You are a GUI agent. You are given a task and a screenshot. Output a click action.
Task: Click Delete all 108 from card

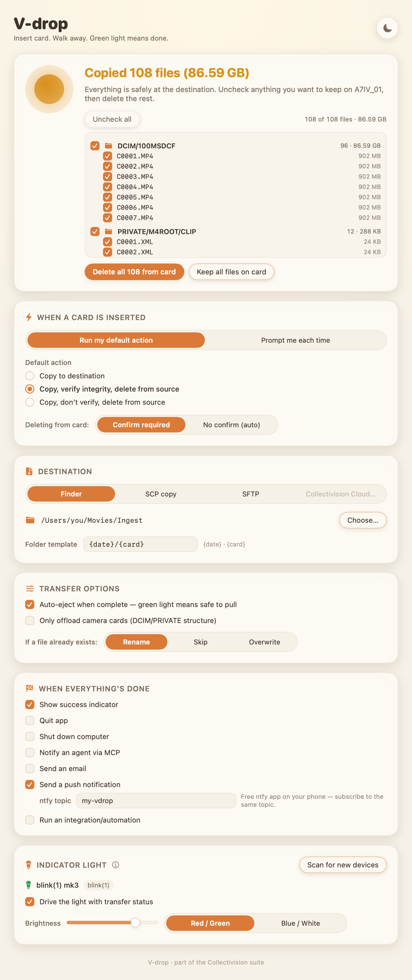[134, 272]
